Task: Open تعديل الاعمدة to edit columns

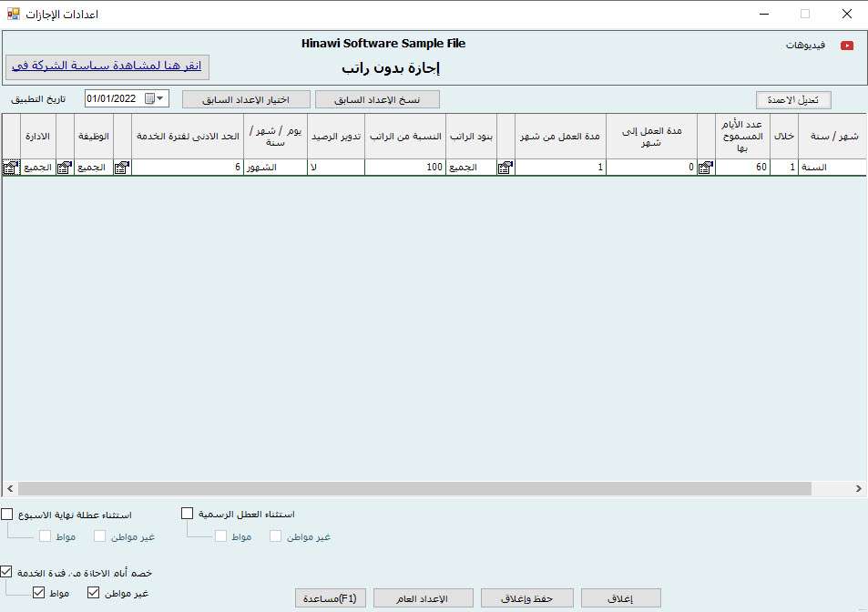Action: point(793,99)
